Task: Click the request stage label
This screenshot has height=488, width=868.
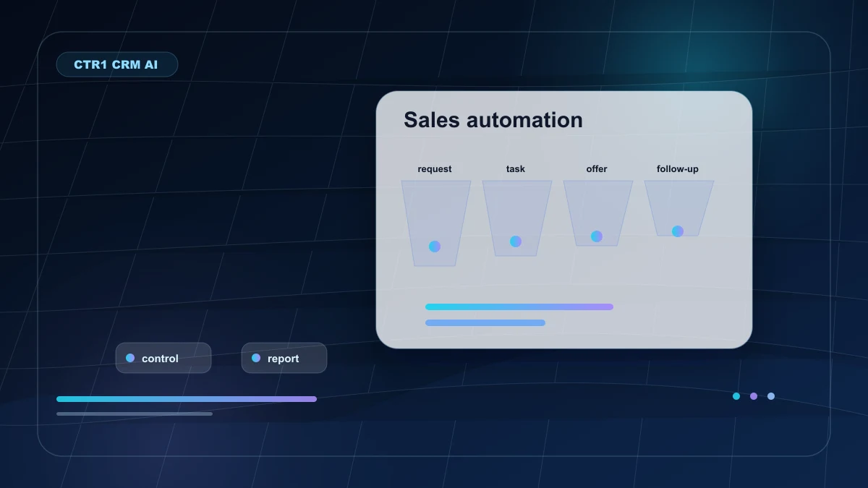Action: (x=435, y=169)
